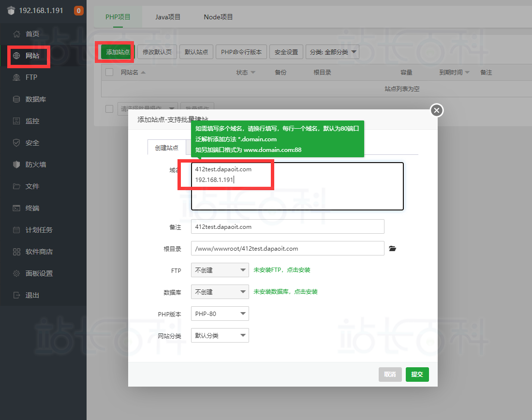Click the 备注 remark input field

point(287,226)
